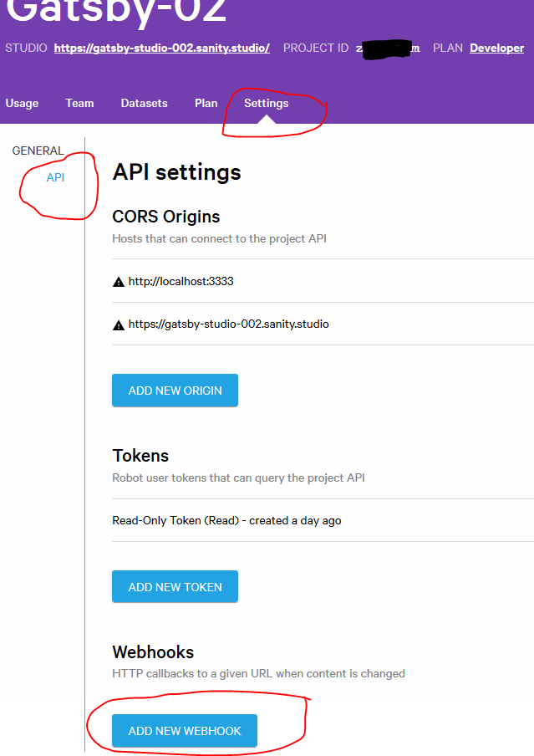
Task: Click warning icon beside https://gatsby-studio-002.sanity.studio origin
Action: [x=118, y=325]
